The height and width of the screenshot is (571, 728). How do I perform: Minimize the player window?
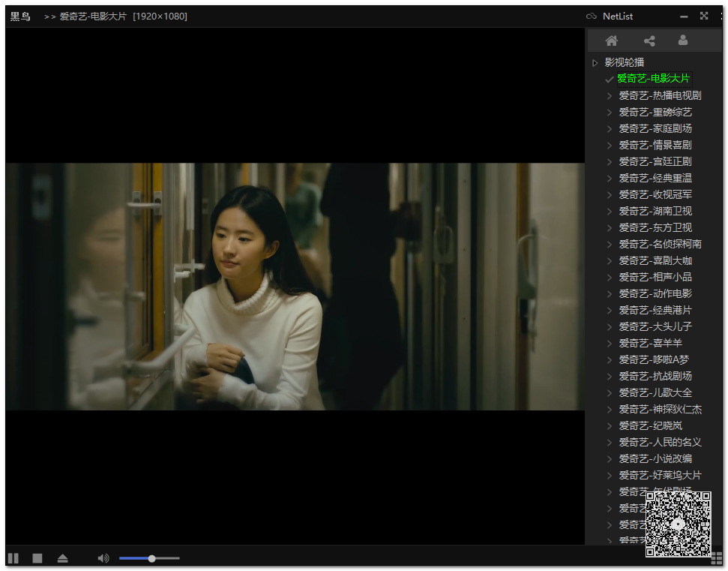point(684,17)
